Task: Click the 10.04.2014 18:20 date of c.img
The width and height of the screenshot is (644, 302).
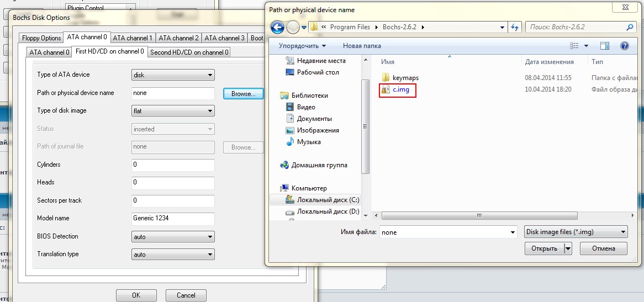Action: pos(548,89)
